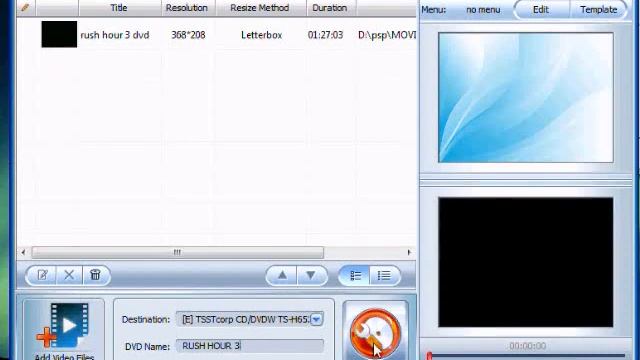
Task: Remove selected video with X icon
Action: tap(69, 275)
